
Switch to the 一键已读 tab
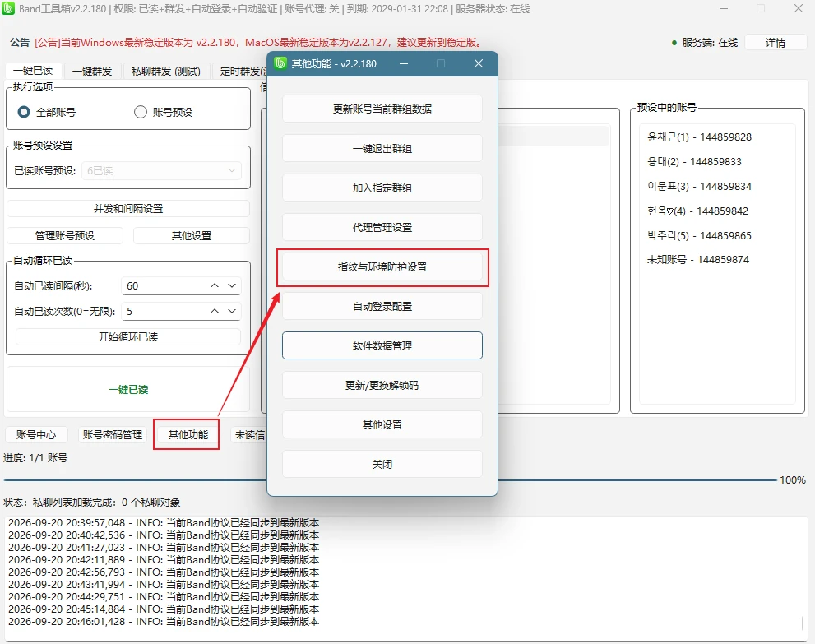pos(33,71)
